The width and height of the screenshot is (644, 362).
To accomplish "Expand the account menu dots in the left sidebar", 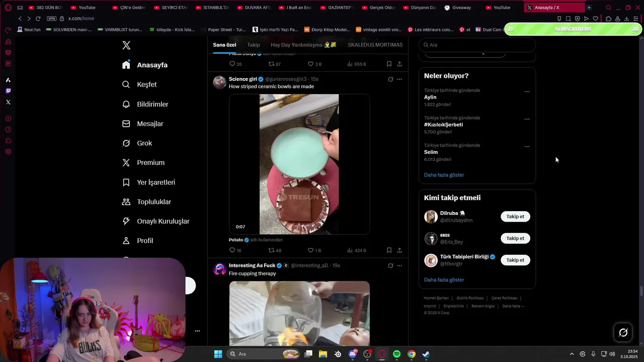I will coord(197,331).
